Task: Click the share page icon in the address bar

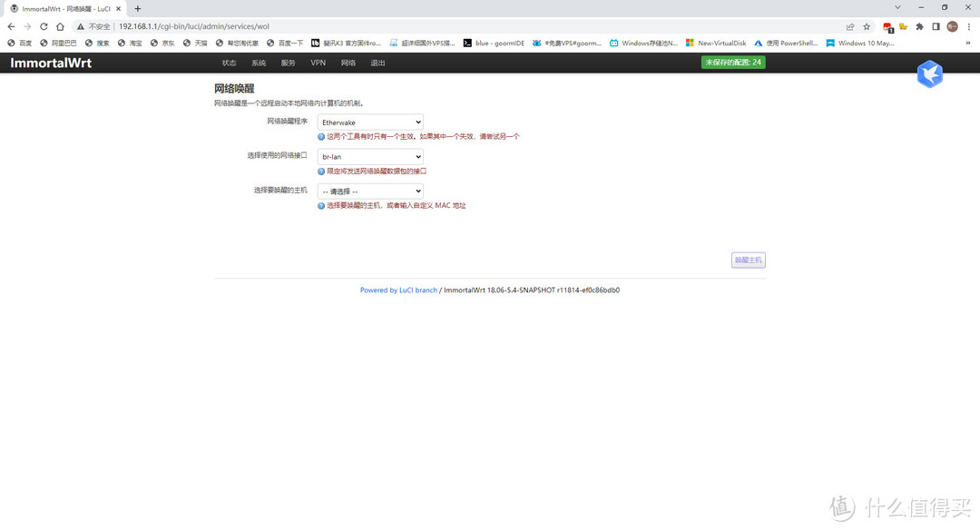Action: [850, 26]
